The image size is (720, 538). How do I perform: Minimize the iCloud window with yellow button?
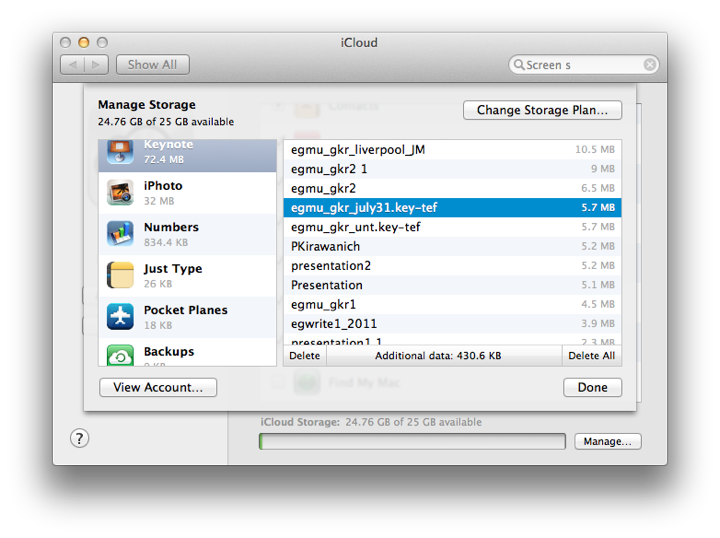(x=84, y=43)
